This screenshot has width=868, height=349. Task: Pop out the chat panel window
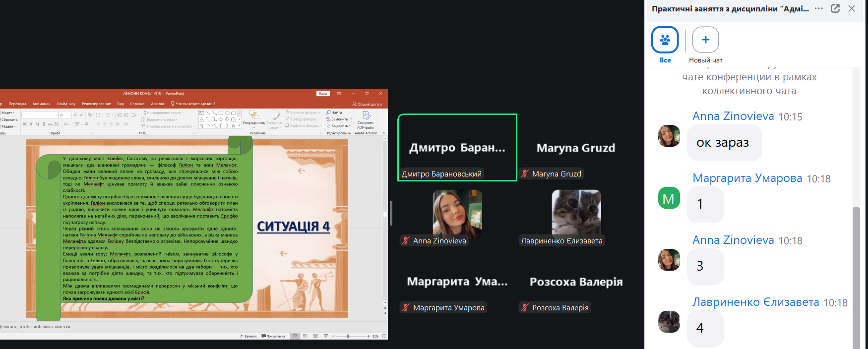coord(835,8)
